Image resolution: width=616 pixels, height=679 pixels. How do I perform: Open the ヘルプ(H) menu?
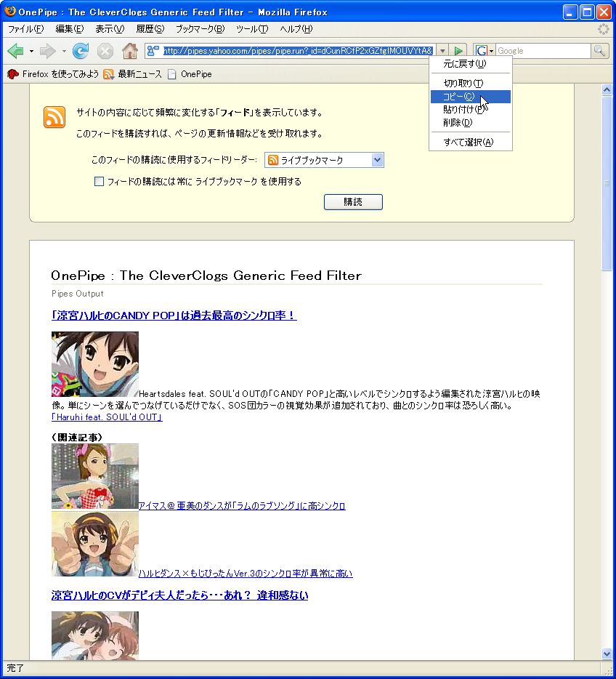click(x=296, y=29)
